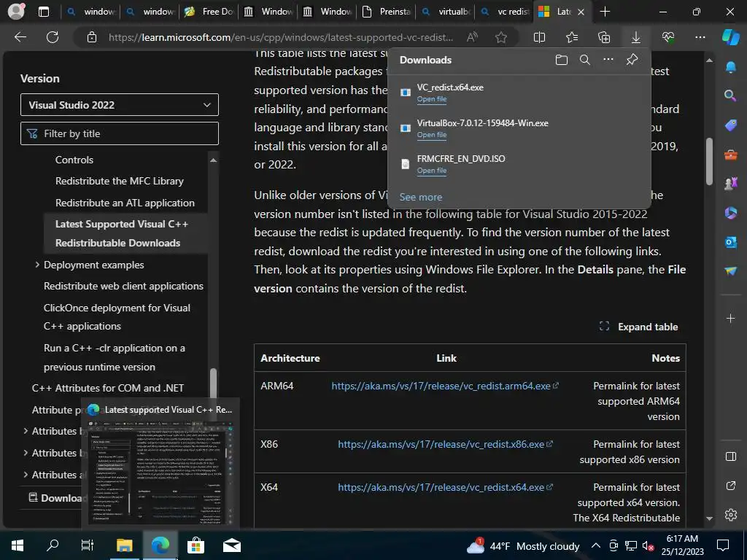
Task: Open File Explorer from taskbar
Action: pyautogui.click(x=124, y=545)
